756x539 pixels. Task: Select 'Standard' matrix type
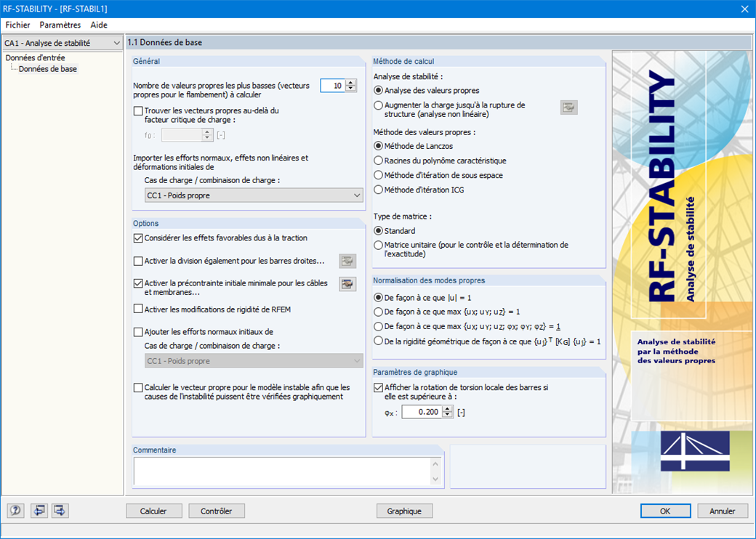[379, 231]
